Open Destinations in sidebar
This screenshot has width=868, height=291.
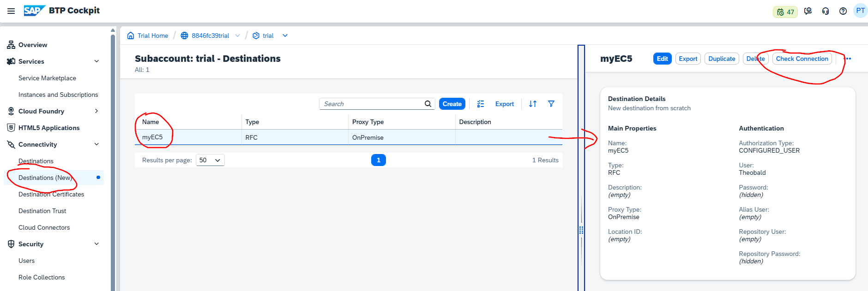36,161
